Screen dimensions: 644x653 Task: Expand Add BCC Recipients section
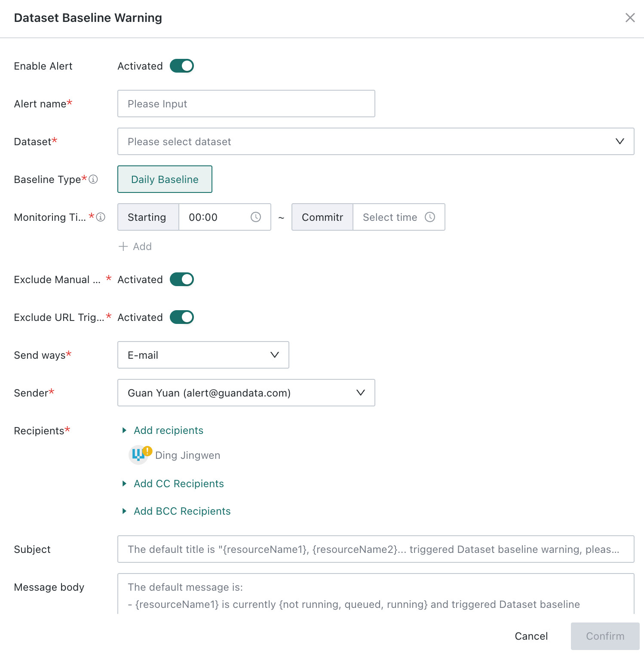[177, 511]
